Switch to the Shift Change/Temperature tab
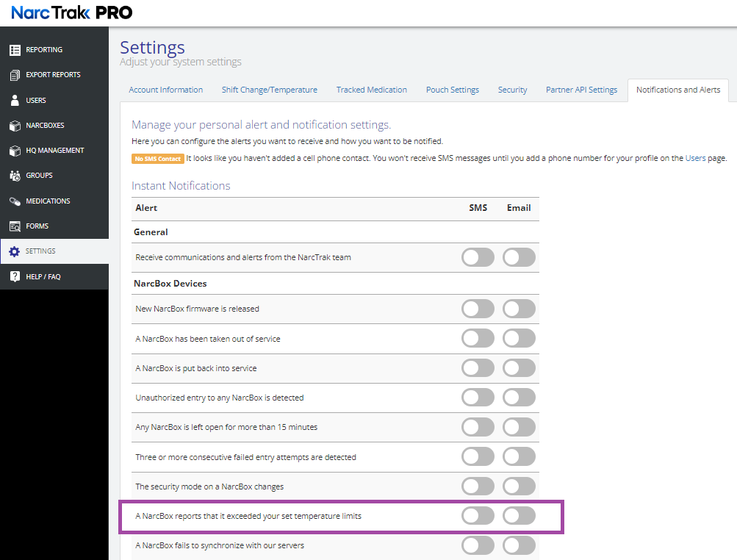Viewport: 737px width, 560px height. [270, 90]
